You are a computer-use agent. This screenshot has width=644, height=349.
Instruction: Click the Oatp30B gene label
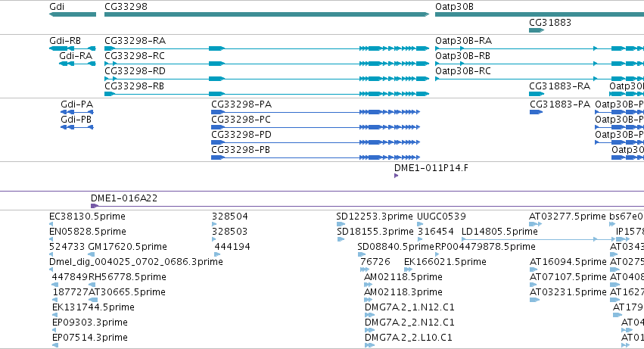point(454,7)
